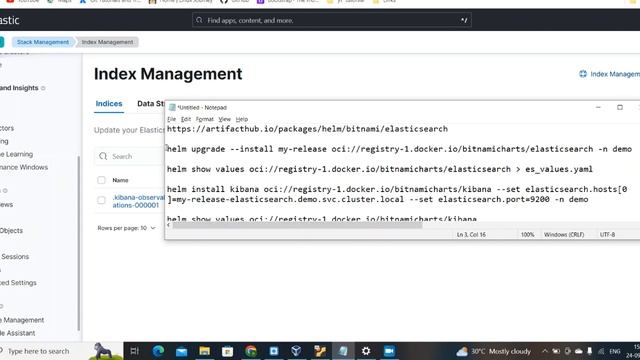Open the Mail app in taskbar
Image resolution: width=640 pixels, height=360 pixels.
pos(182,351)
